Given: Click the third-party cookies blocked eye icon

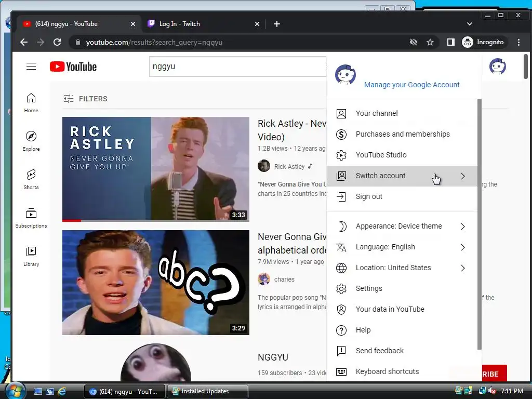Looking at the screenshot, I should 413,42.
